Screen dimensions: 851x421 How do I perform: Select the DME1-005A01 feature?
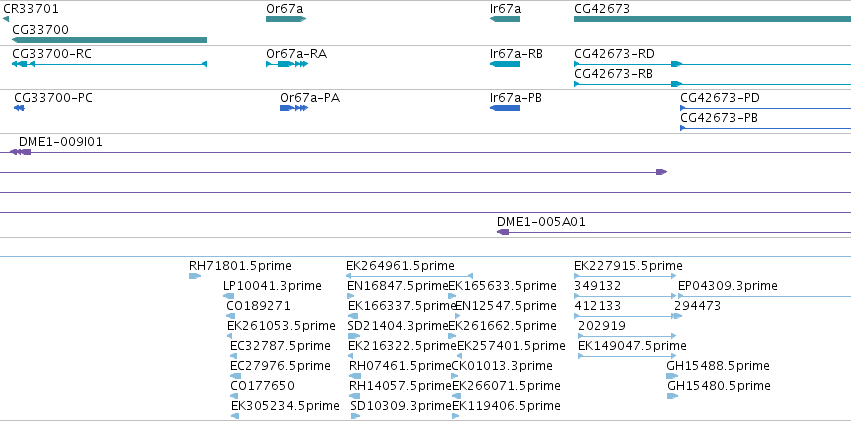pos(674,232)
